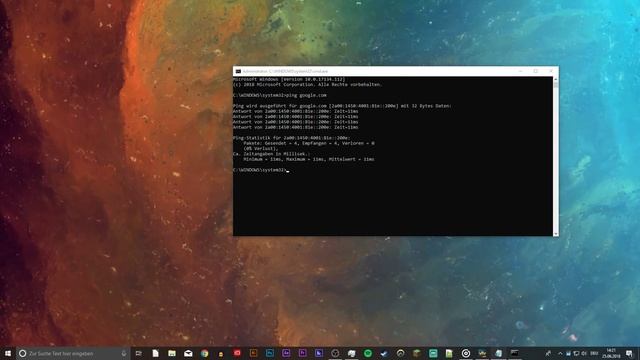Click the 'Minimum = 11ms' statistics line
640x360 pixels.
309,159
